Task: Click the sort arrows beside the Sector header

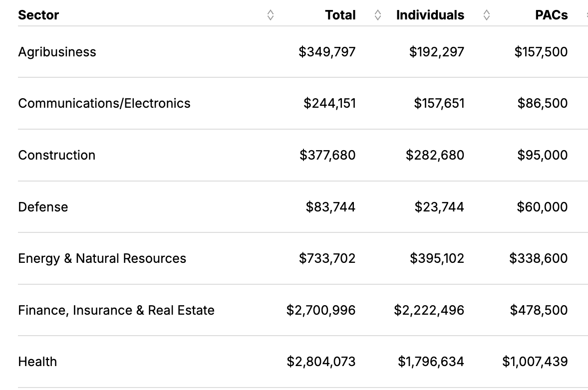Action: tap(270, 15)
